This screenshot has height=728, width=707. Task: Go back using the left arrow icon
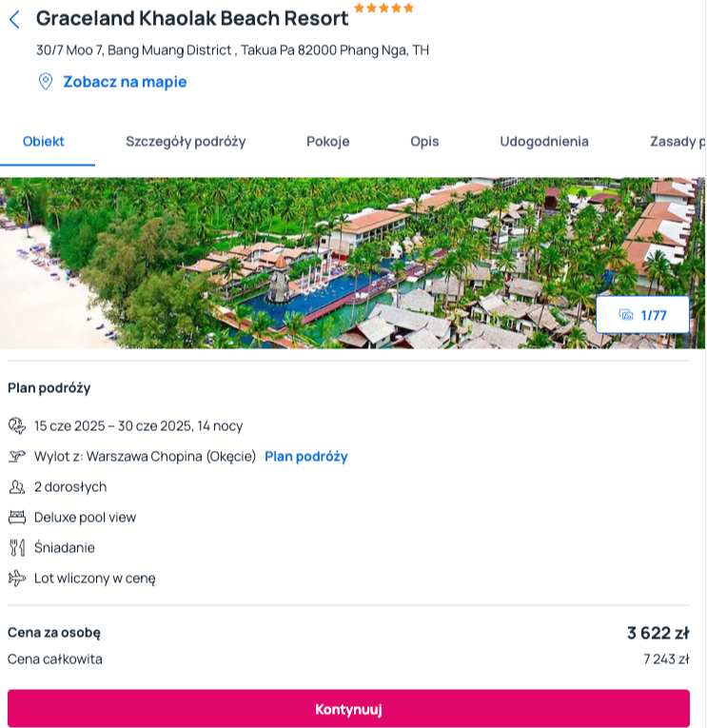(14, 19)
